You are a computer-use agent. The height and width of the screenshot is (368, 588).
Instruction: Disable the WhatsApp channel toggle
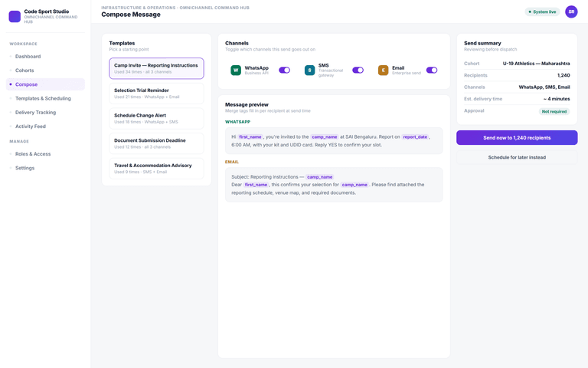click(284, 71)
